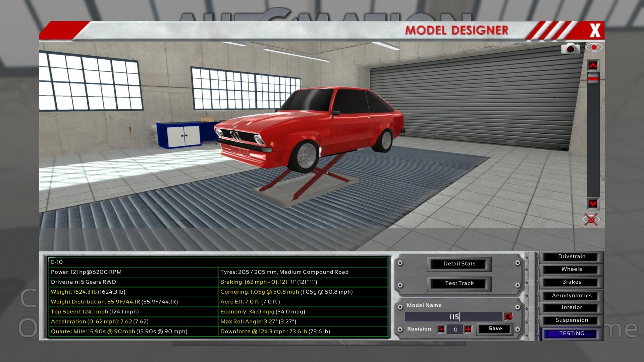The width and height of the screenshot is (644, 362).
Task: Click the red eye view icon
Action: click(594, 48)
